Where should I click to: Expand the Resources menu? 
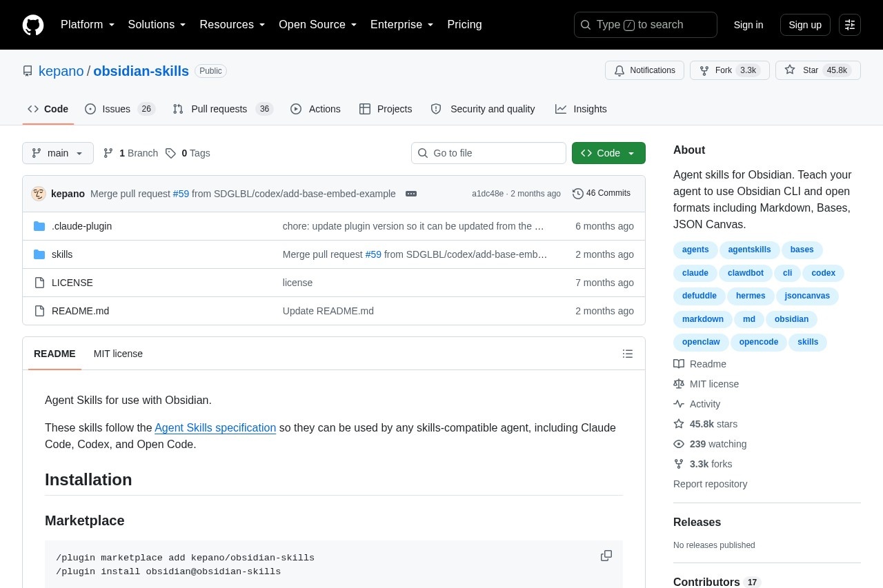[232, 25]
